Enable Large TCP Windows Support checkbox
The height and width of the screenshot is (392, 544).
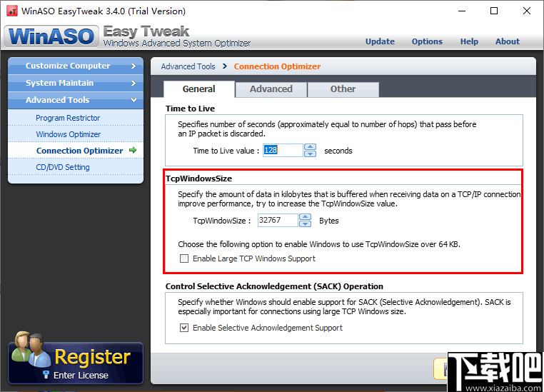(184, 258)
